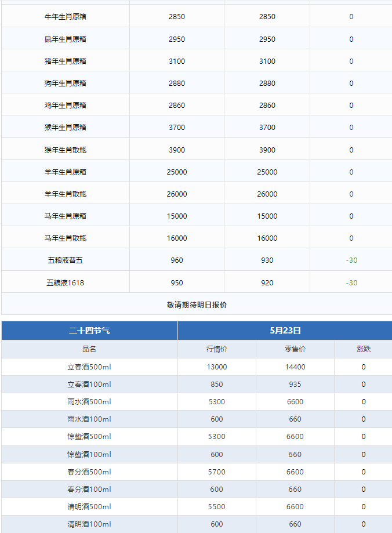Viewport: 392px width, 533px height.
Task: Click the 马年生肖散瓶 product name
Action: click(x=66, y=238)
